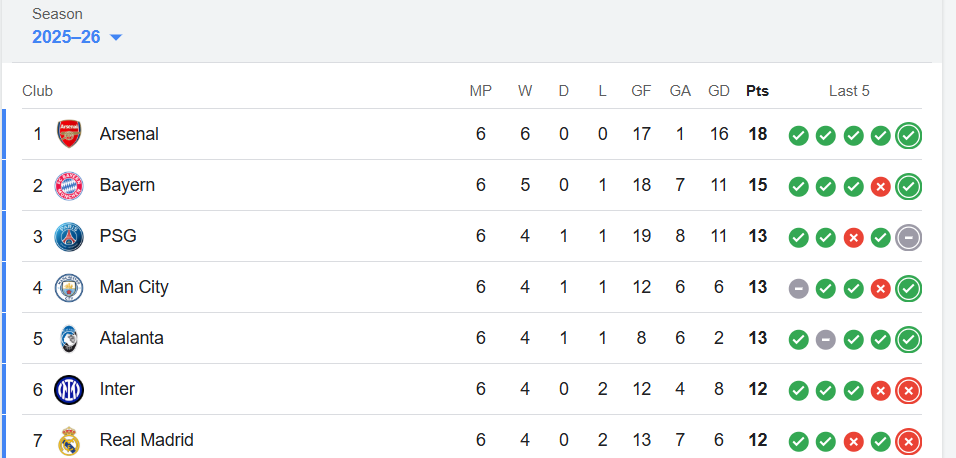Click Inter's latest circled loss icon
956x458 pixels.
tap(909, 390)
